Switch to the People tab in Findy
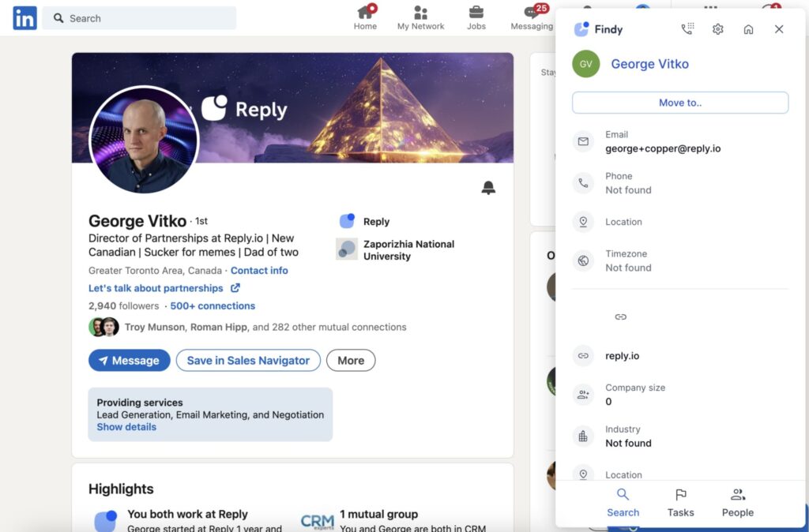Viewport: 809px width, 532px height. (x=737, y=502)
